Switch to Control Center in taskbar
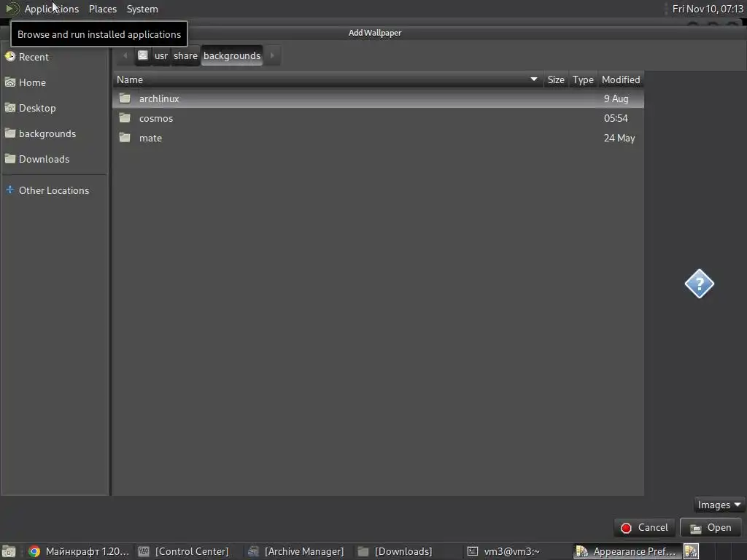747x560 pixels. pyautogui.click(x=183, y=551)
